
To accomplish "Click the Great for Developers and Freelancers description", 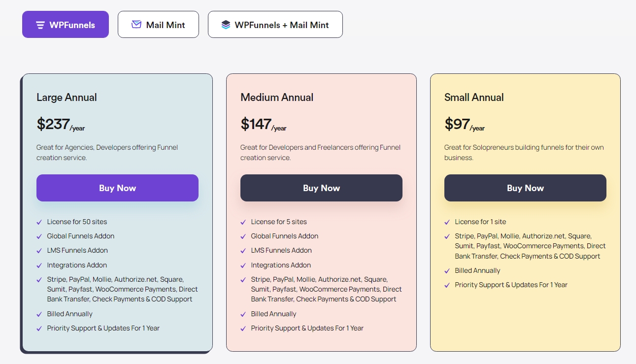I will pyautogui.click(x=320, y=153).
